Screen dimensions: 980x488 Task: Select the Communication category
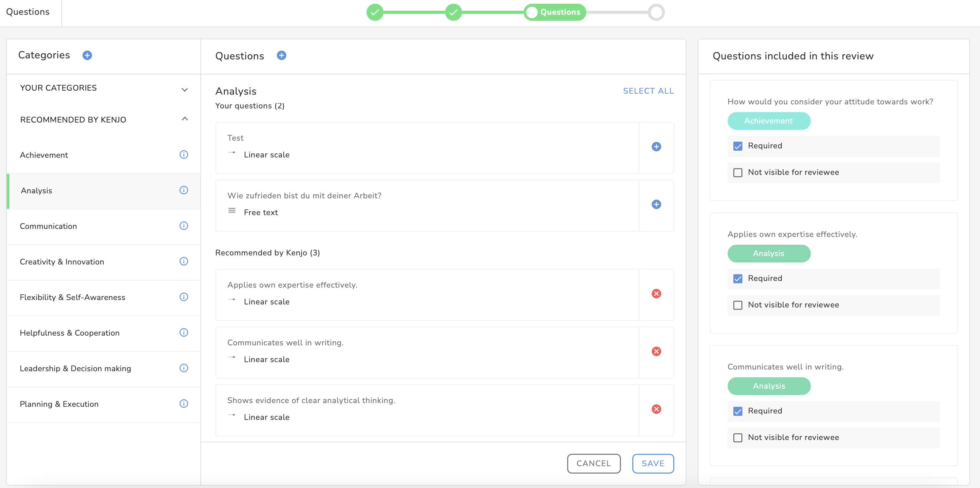click(x=48, y=226)
